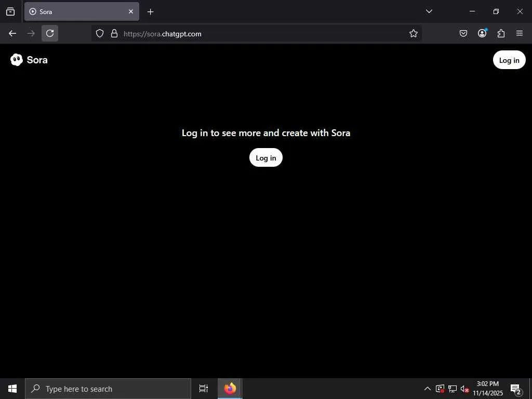
Task: Expand the list all tabs chevron
Action: tap(429, 11)
